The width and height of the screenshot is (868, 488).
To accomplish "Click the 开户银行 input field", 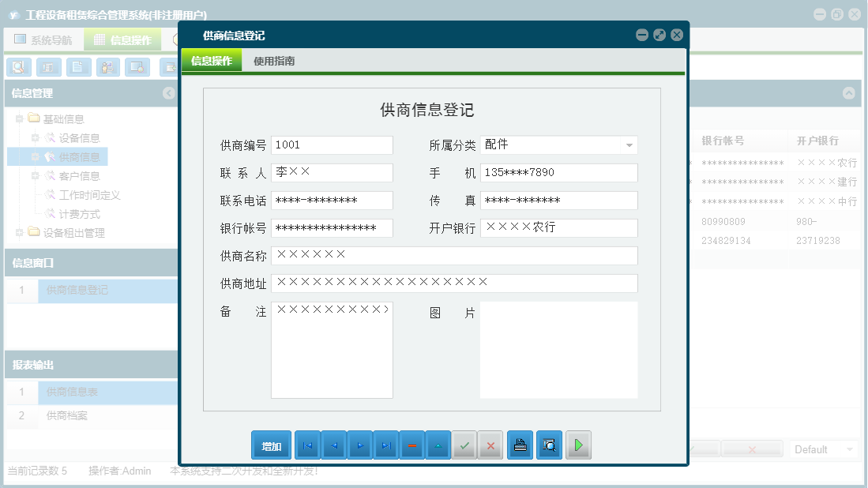I will 559,228.
